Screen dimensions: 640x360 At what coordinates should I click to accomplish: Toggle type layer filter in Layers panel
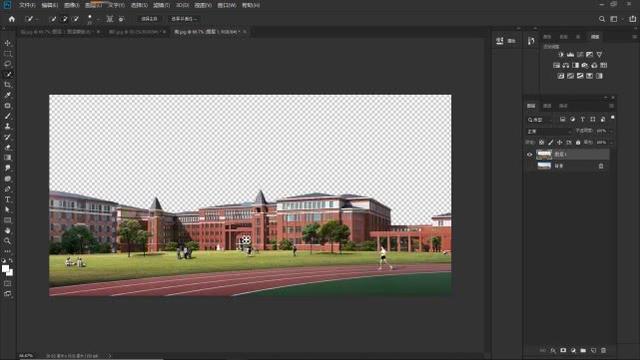point(582,119)
